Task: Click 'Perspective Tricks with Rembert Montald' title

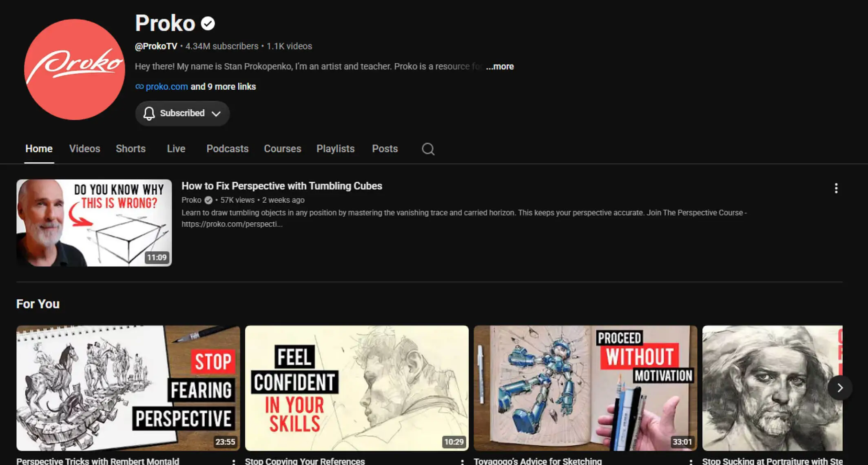Action: [98, 461]
